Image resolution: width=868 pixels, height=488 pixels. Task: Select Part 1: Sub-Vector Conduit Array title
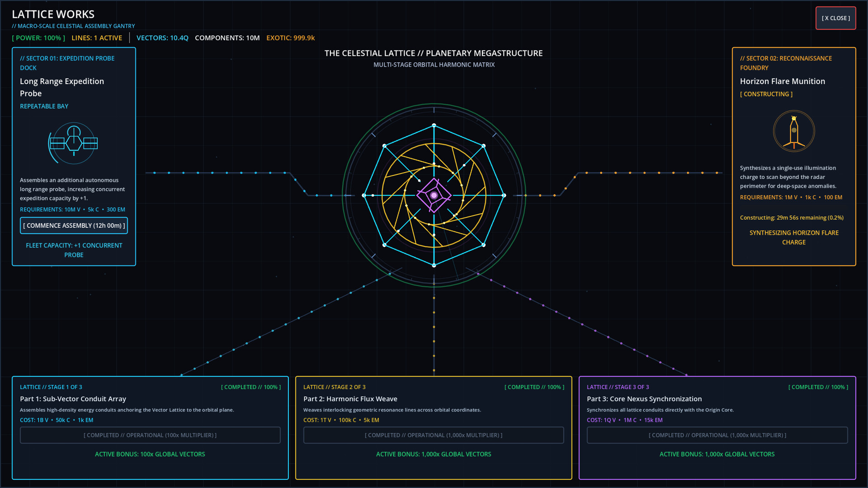(x=73, y=399)
